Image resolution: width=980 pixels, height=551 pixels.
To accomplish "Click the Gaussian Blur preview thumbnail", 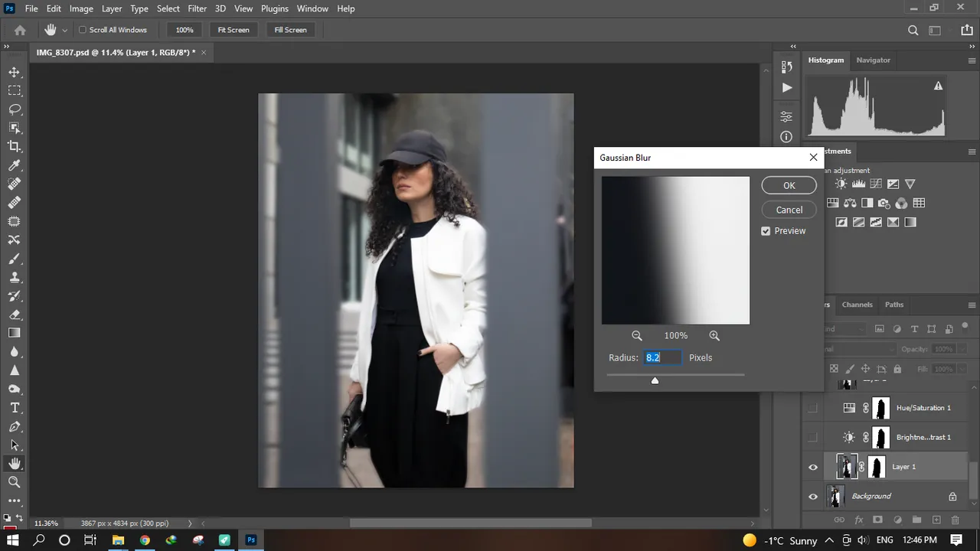I will pos(675,250).
